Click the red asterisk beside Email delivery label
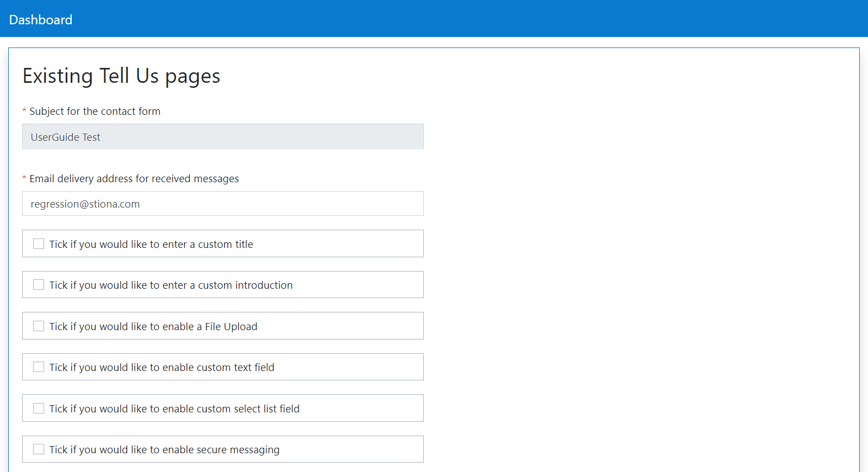Viewport: 868px width, 472px height. click(x=24, y=179)
